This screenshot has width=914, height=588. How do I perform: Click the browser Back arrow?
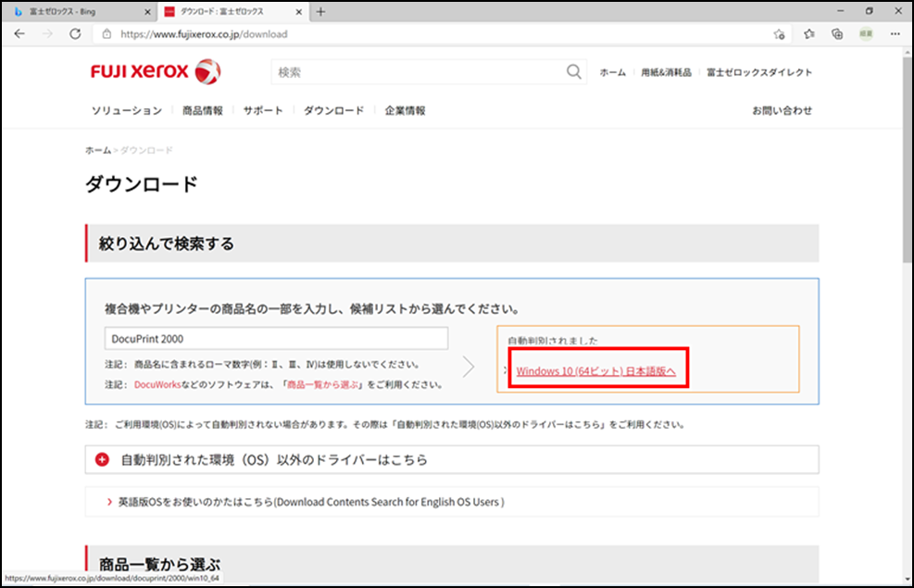point(19,34)
